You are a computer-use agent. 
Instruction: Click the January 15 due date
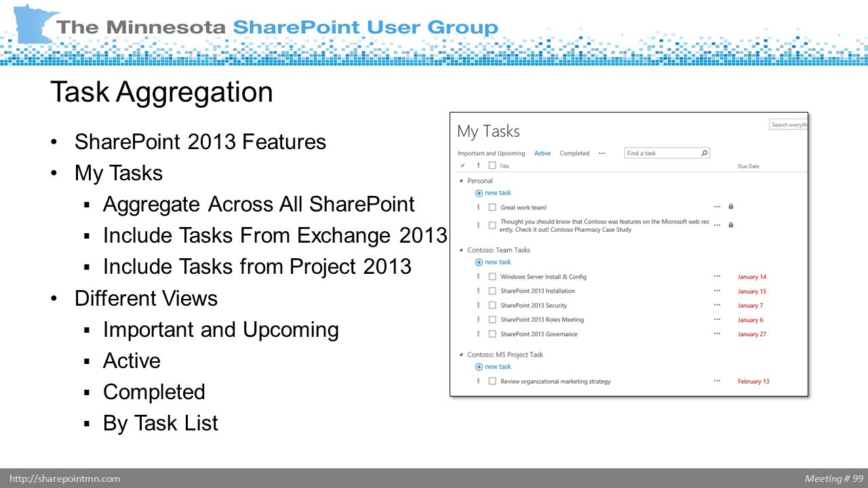tap(752, 291)
